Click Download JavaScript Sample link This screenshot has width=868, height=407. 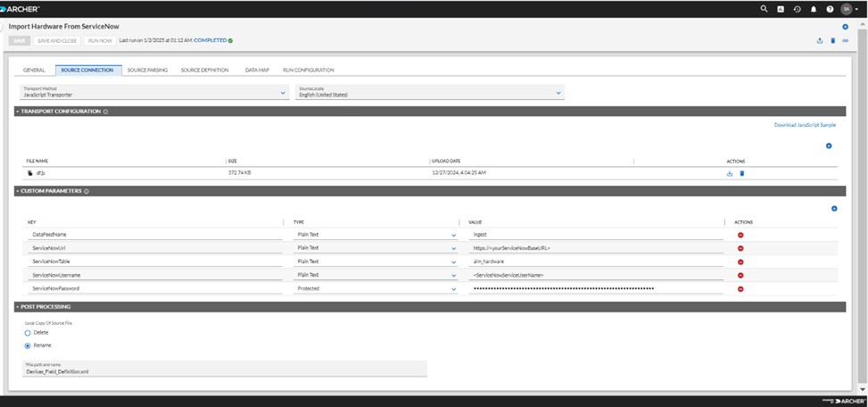[805, 125]
